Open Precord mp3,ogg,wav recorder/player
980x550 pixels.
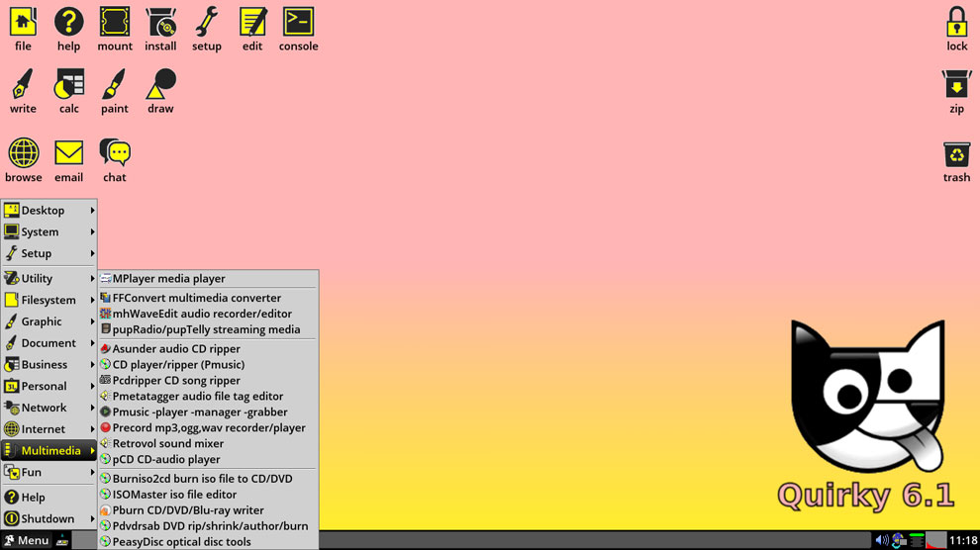(208, 427)
